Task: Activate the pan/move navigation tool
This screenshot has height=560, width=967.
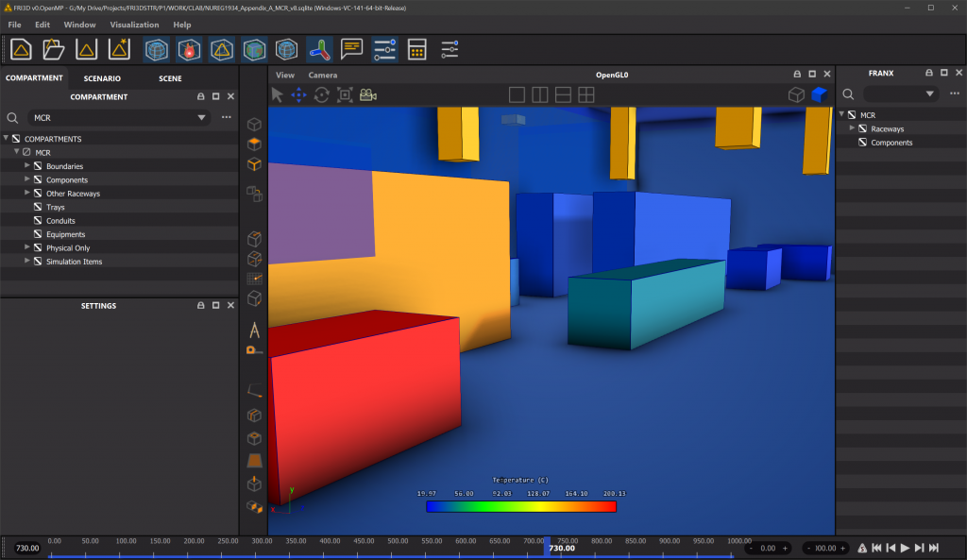Action: (297, 94)
